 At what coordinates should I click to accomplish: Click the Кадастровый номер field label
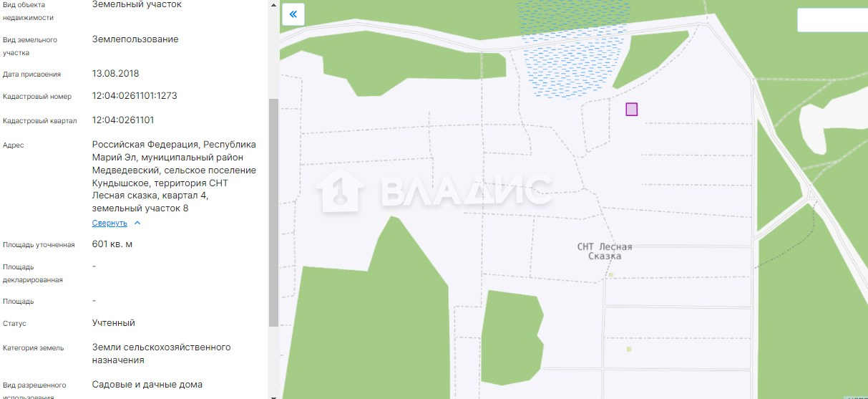tap(37, 97)
